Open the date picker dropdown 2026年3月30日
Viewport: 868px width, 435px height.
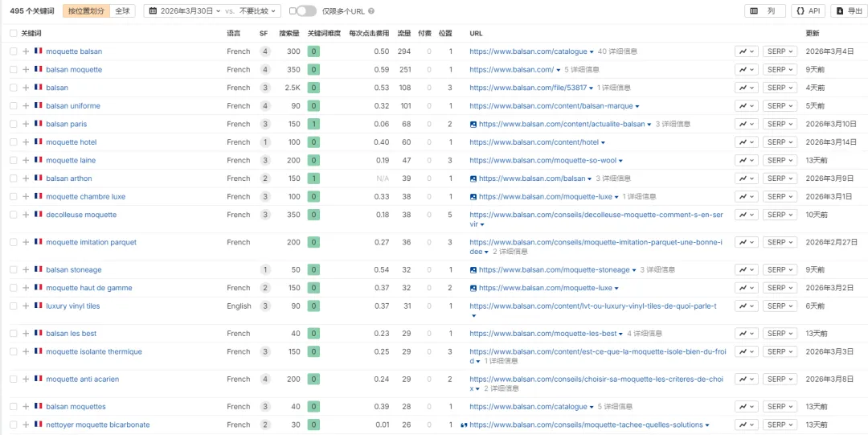click(x=186, y=11)
